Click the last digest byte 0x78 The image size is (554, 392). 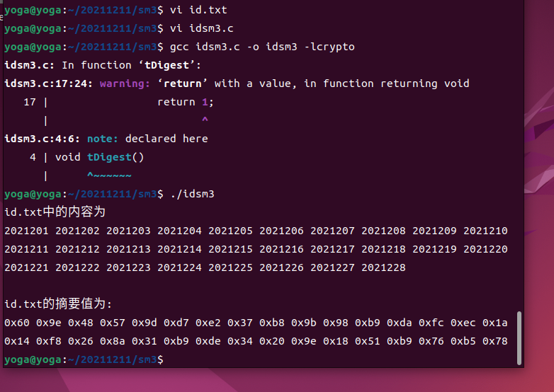[x=495, y=341]
